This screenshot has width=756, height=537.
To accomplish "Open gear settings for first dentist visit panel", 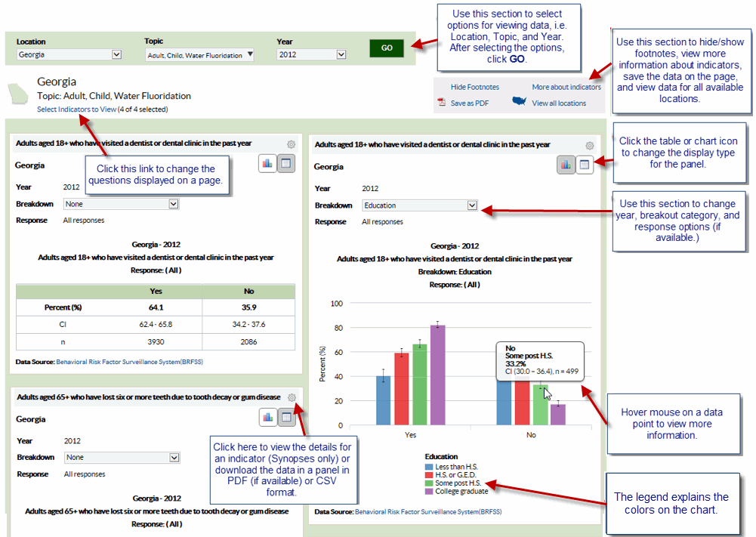I will pos(291,144).
